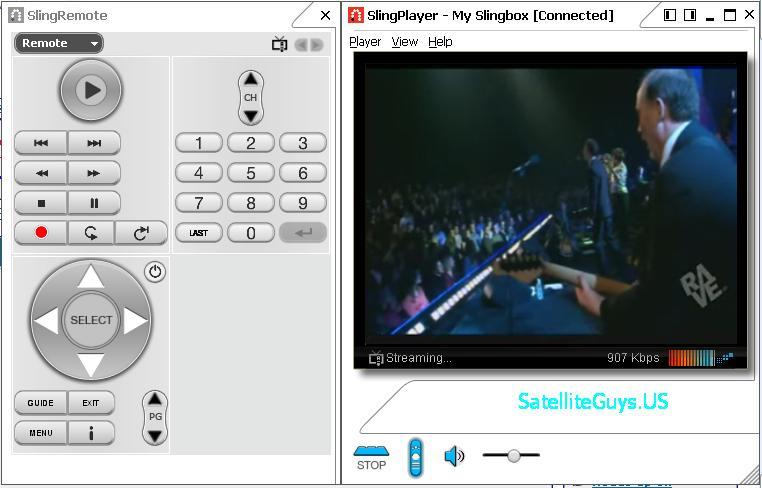Pause playback with the pause button
The width and height of the screenshot is (762, 488).
pos(94,203)
